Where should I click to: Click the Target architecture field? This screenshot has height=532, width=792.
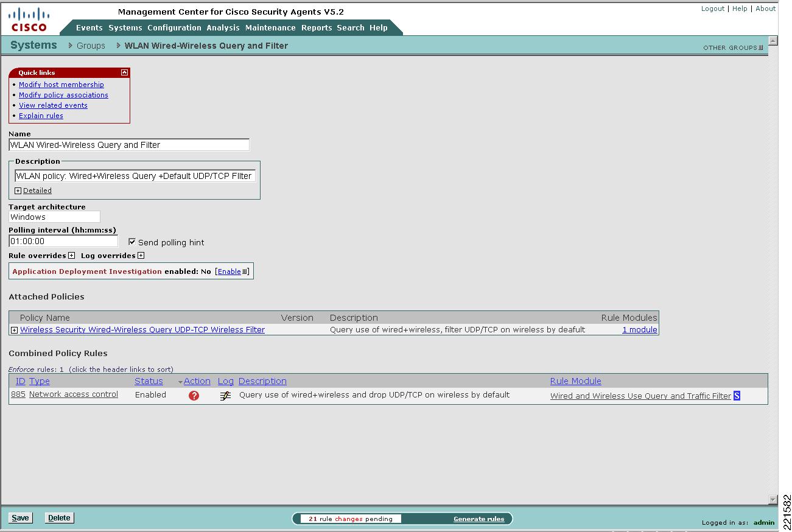pyautogui.click(x=54, y=217)
